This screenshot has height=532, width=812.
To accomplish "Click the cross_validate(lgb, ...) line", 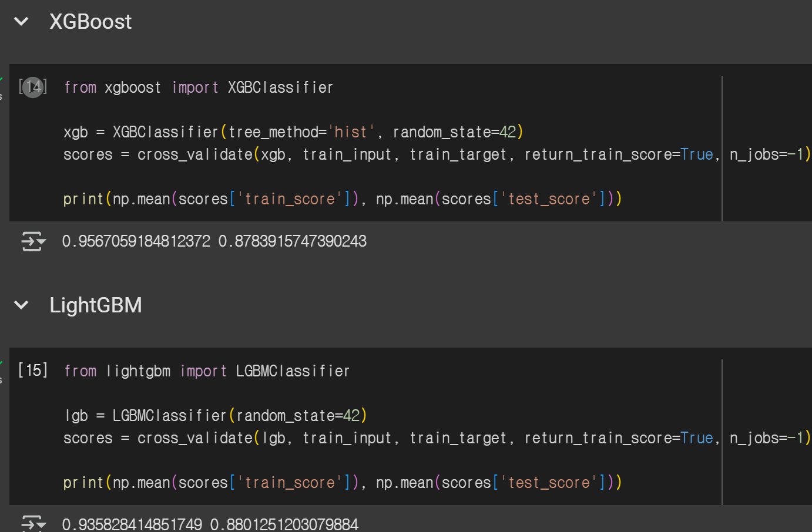I will click(x=437, y=438).
